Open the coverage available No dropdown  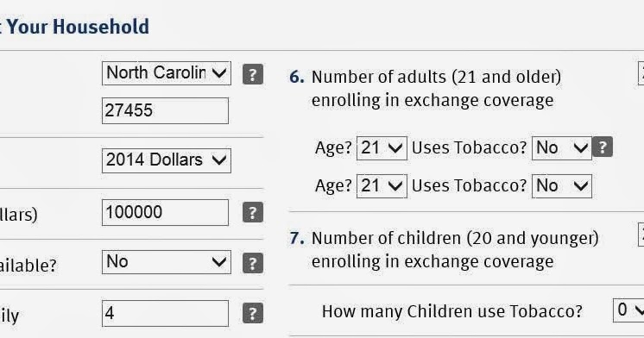click(x=167, y=262)
